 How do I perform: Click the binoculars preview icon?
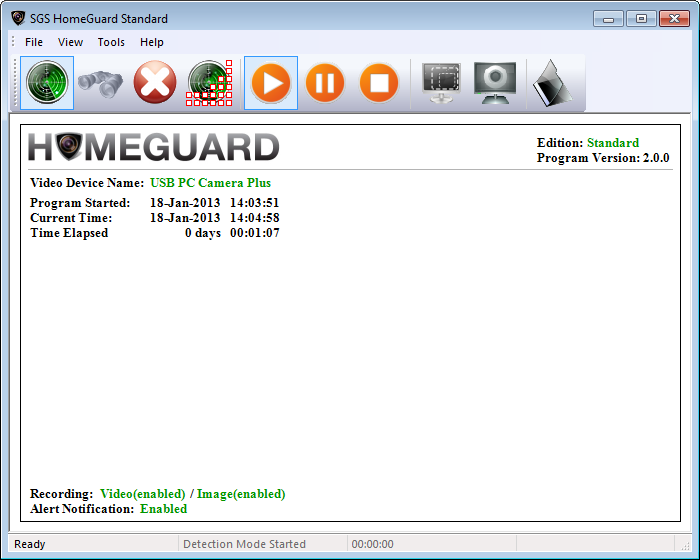(x=100, y=83)
